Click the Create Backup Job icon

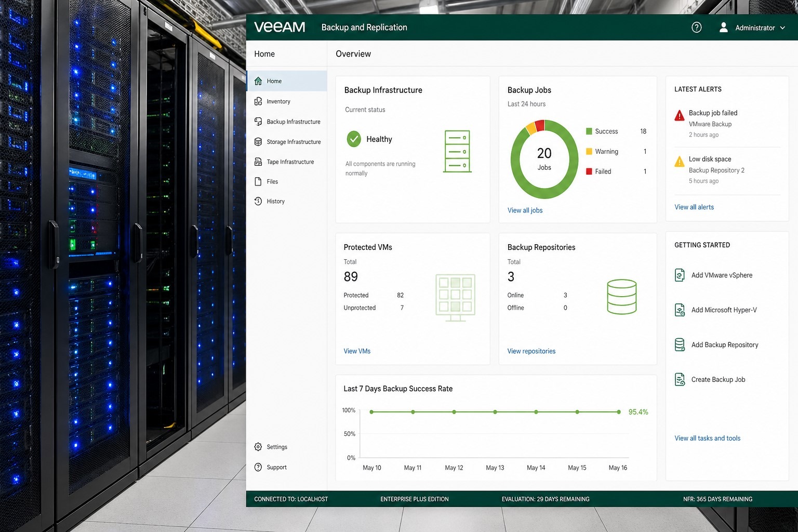point(680,379)
